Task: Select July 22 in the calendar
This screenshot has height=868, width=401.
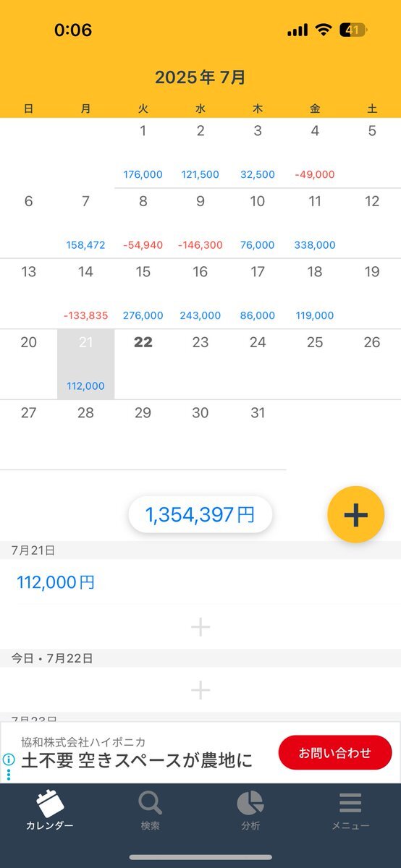Action: (143, 364)
